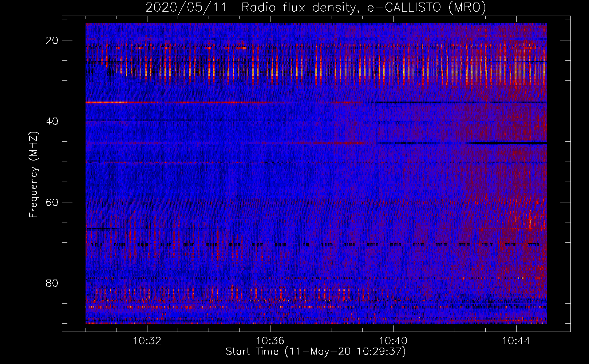Click the plot title '2020/05/11 Radio flux density'
The height and width of the screenshot is (364, 589).
[x=316, y=7]
